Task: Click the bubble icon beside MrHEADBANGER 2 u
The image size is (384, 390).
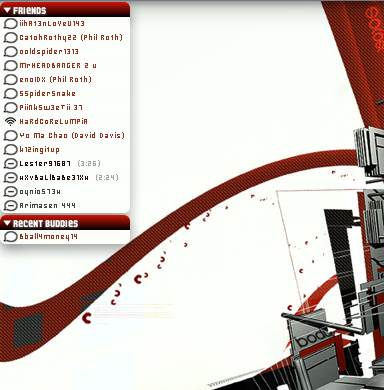Action: (10, 66)
